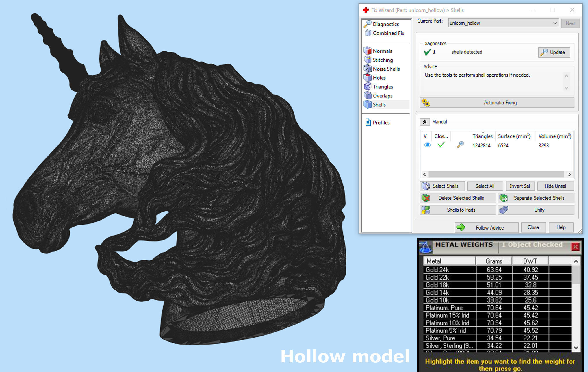588x372 pixels.
Task: Click Follow Advice button
Action: 486,228
